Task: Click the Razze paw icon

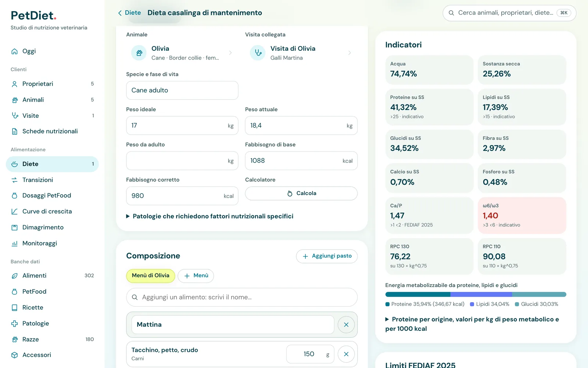Action: pos(15,339)
